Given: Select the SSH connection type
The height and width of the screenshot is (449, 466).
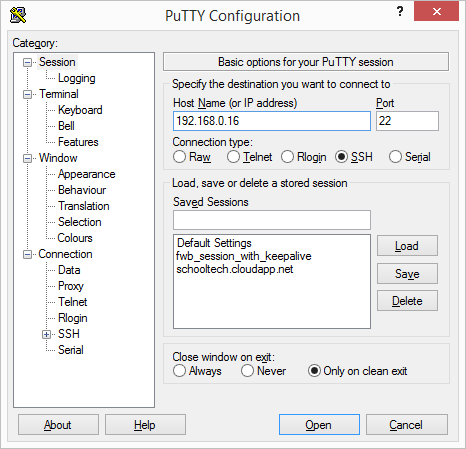Looking at the screenshot, I should tap(341, 157).
